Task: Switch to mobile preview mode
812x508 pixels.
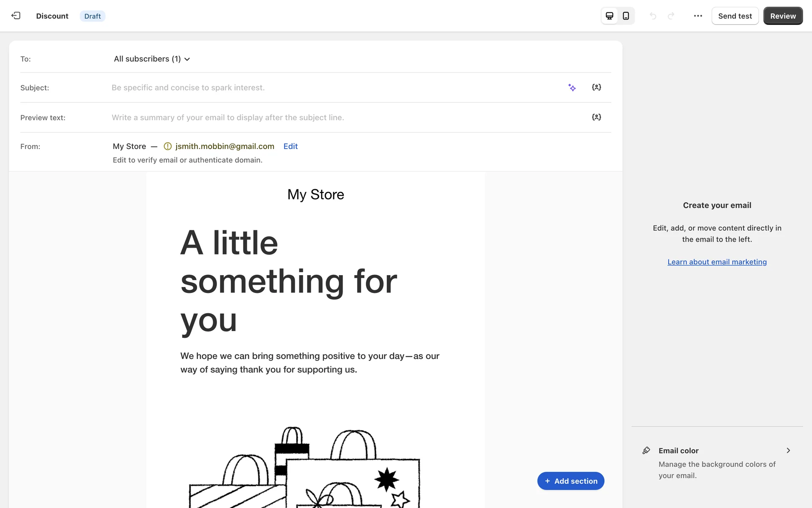Action: (626, 16)
